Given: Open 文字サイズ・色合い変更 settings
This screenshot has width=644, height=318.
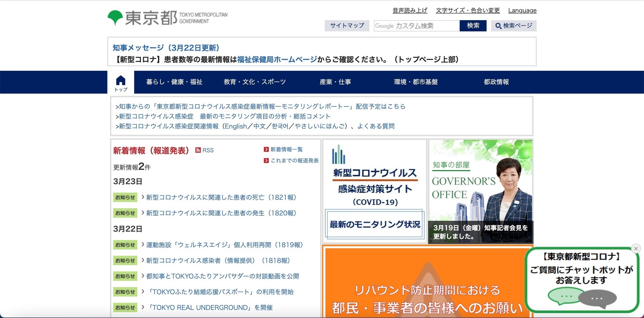Looking at the screenshot, I should click(x=468, y=10).
